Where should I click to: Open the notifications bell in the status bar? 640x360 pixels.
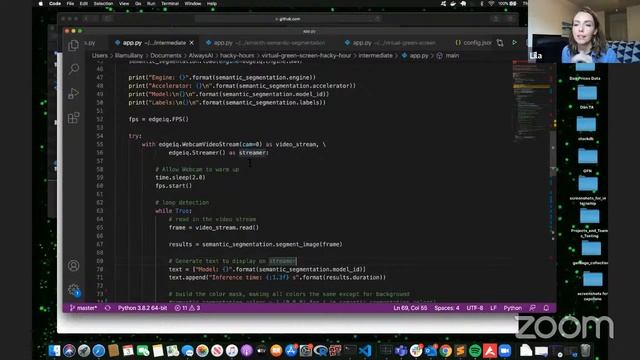point(546,308)
